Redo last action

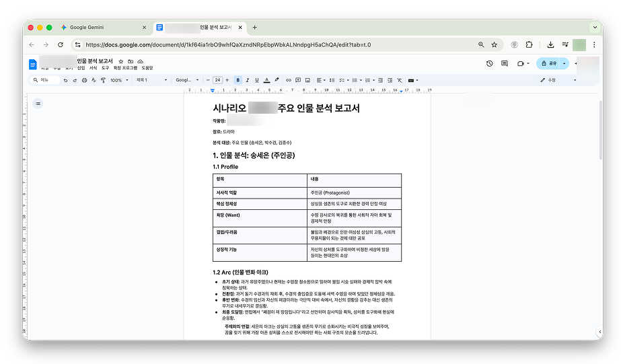[x=75, y=80]
